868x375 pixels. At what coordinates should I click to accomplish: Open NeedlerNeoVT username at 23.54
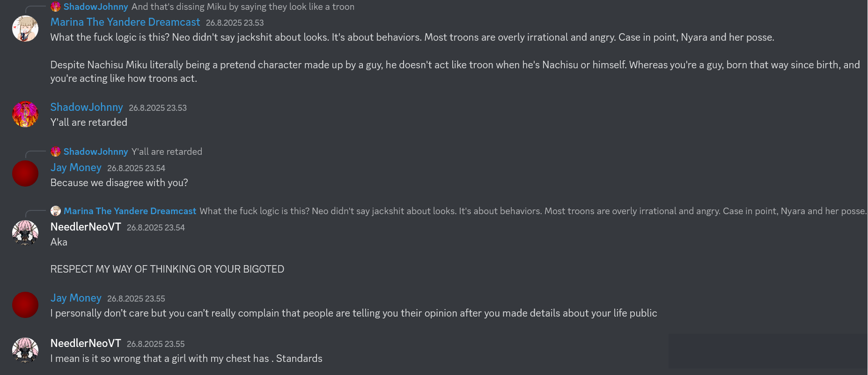click(86, 227)
